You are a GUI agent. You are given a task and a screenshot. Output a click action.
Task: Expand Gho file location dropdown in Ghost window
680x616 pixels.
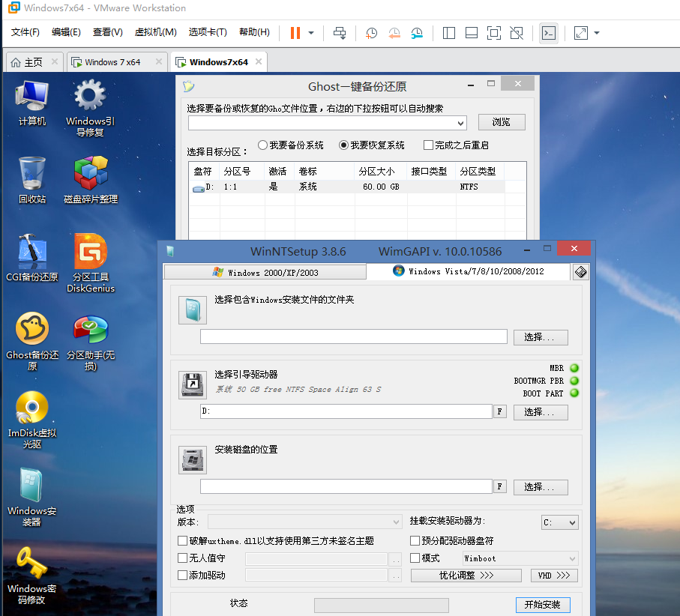460,124
